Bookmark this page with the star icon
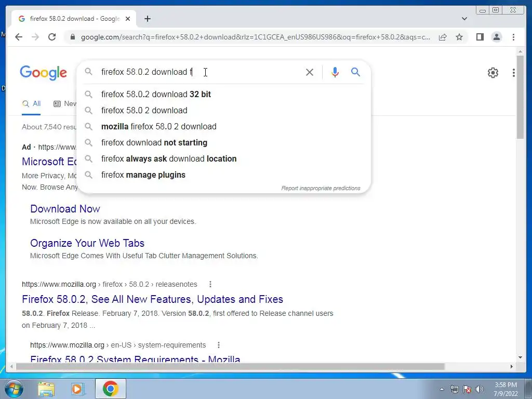The image size is (532, 399). (459, 37)
